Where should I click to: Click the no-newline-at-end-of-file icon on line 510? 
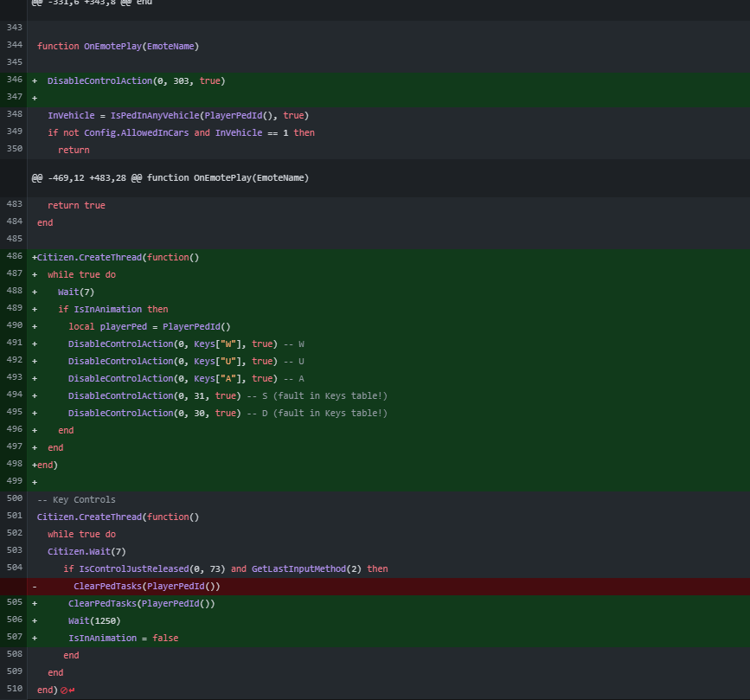[66, 690]
